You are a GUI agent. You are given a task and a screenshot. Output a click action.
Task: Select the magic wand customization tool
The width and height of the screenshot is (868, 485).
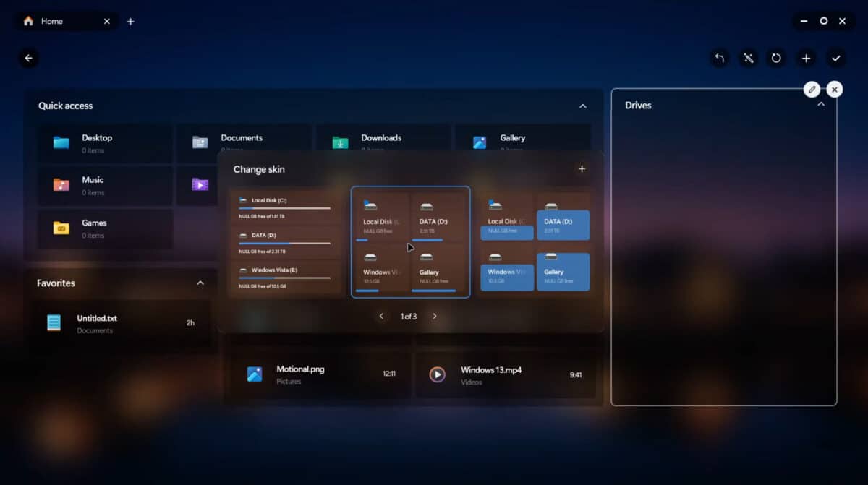[x=748, y=58]
